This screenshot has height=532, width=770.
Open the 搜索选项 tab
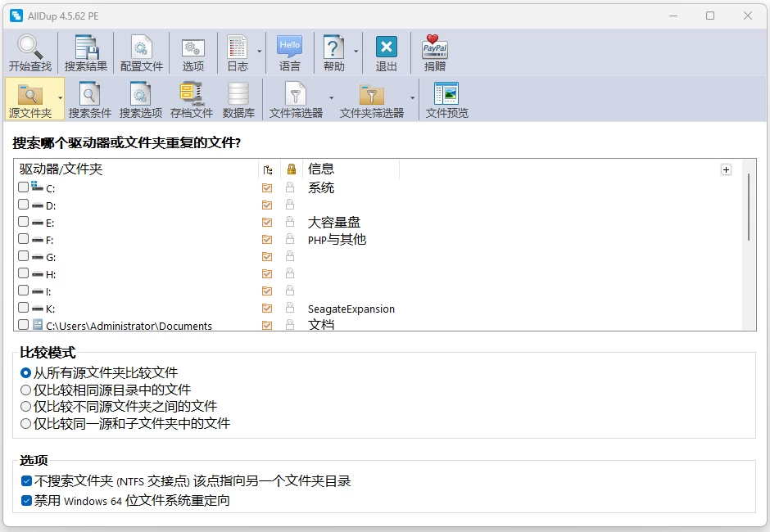(x=140, y=98)
